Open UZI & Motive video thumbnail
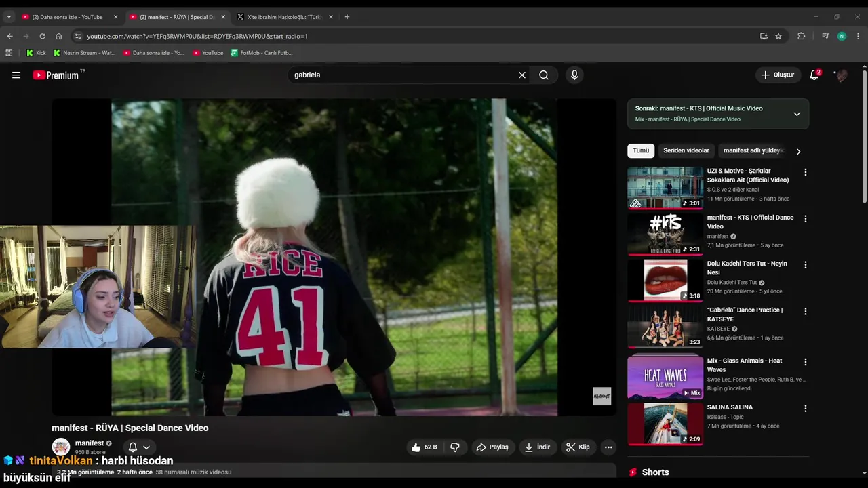Screen dimensions: 868x488 tap(665, 188)
